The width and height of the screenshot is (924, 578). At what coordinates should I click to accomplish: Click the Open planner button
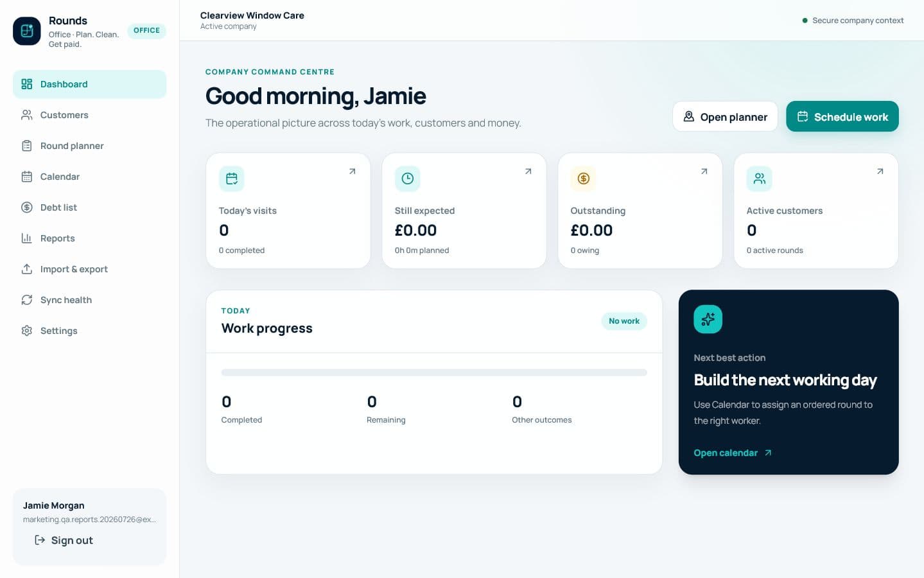pos(725,117)
